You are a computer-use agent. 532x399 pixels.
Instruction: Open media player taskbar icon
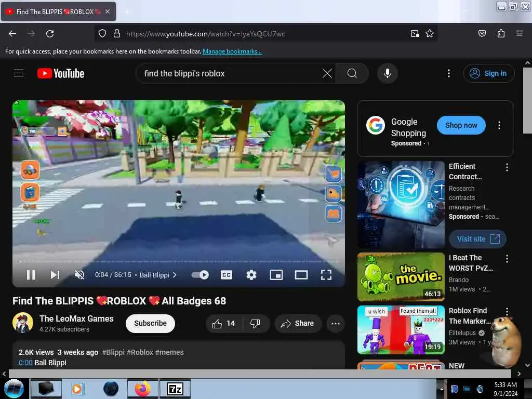tap(77, 389)
